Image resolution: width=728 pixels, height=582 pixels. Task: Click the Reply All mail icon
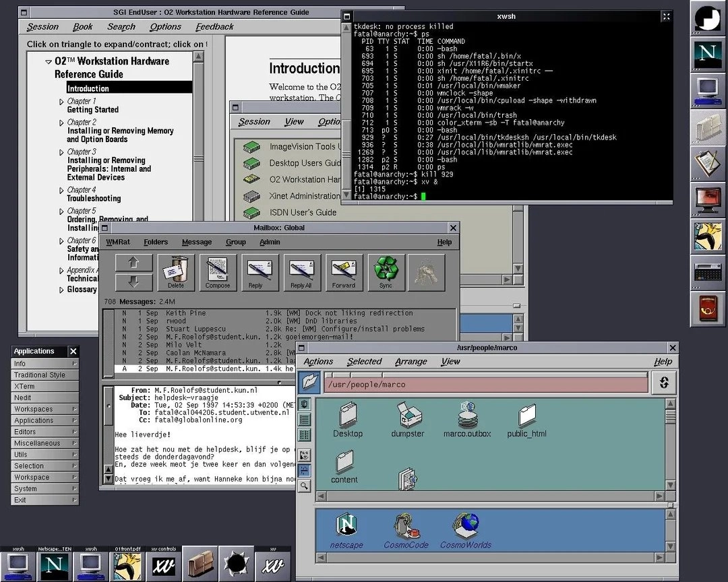point(301,271)
